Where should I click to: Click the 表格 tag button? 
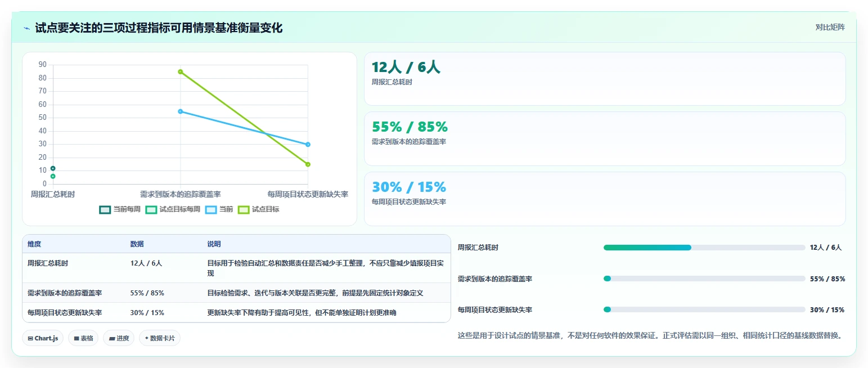83,338
